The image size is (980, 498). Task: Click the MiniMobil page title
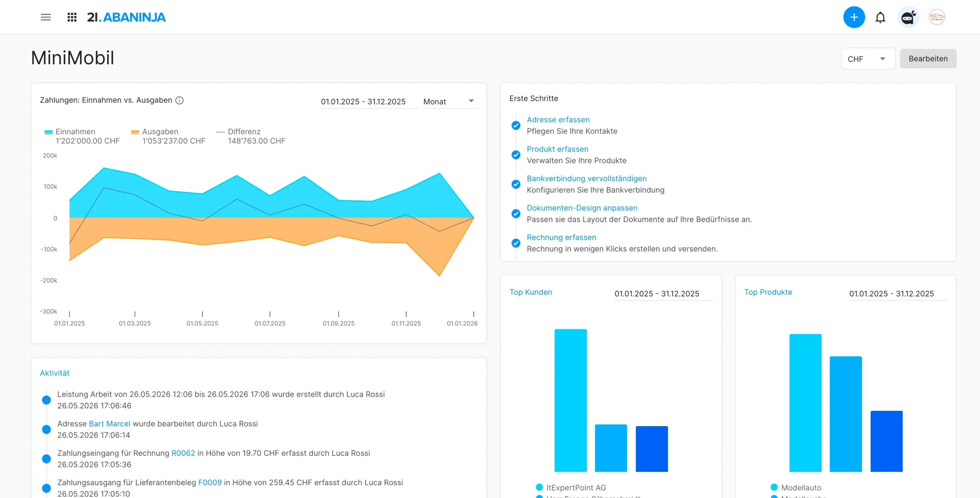pyautogui.click(x=73, y=58)
